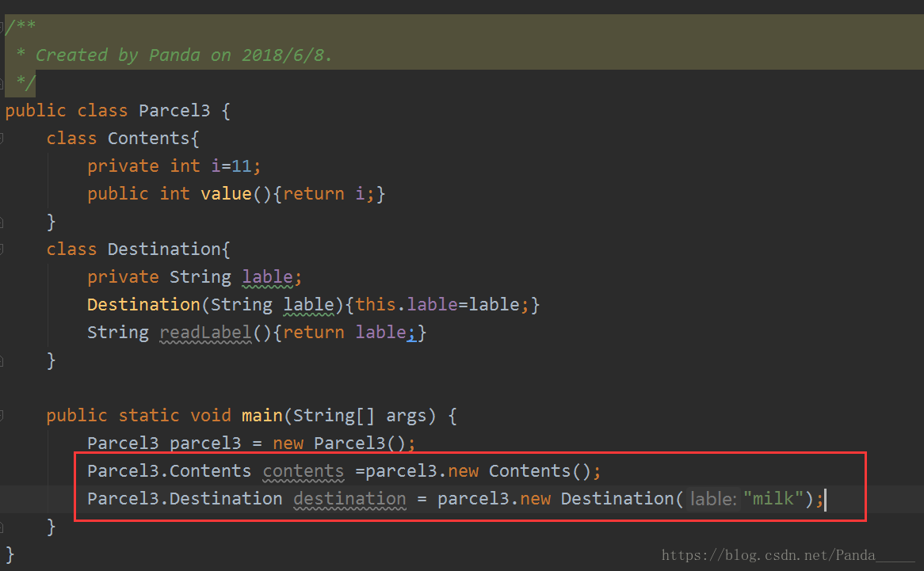Place the cursor on the value() method name

tap(227, 194)
